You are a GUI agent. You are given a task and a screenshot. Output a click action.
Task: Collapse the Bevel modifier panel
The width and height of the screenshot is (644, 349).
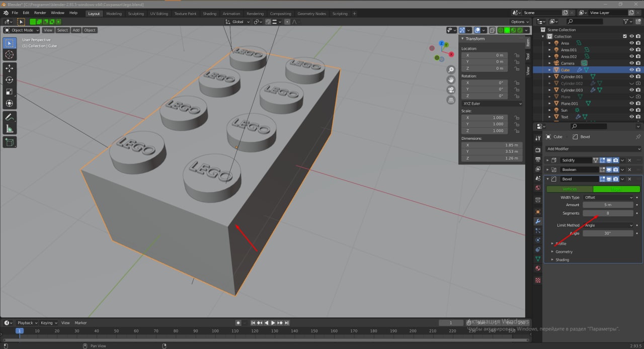548,179
